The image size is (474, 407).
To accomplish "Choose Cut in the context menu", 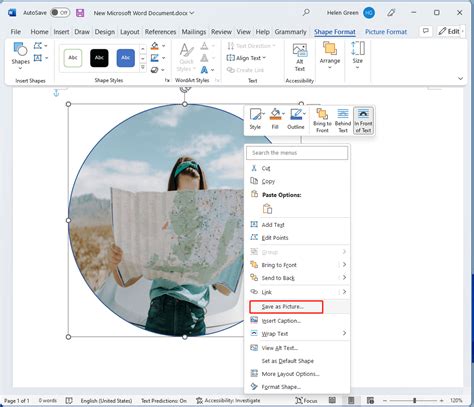I will (x=297, y=168).
